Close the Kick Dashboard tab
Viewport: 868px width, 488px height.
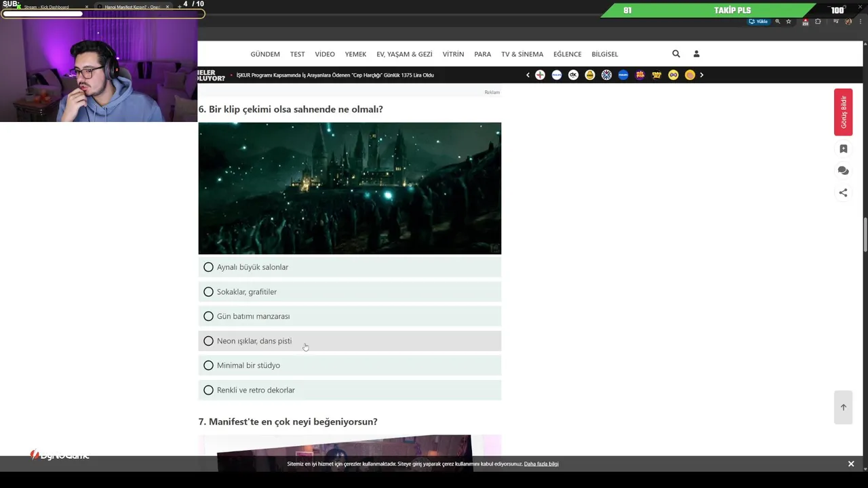click(87, 7)
